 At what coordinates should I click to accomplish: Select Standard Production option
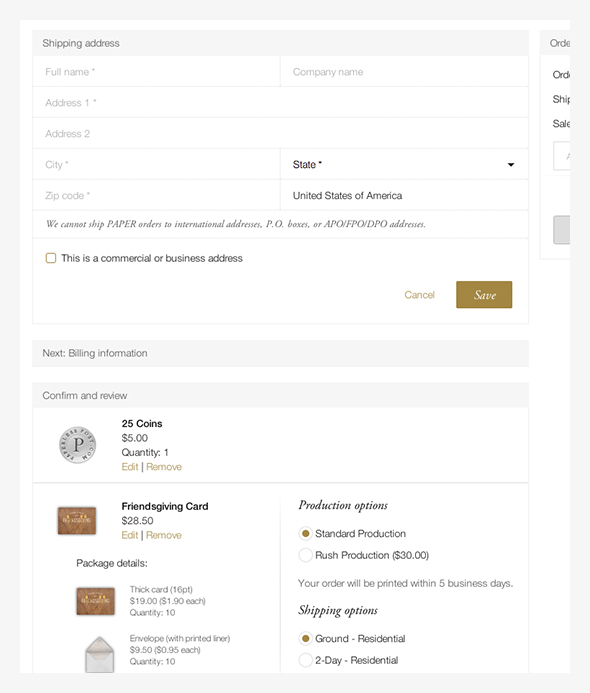(305, 533)
